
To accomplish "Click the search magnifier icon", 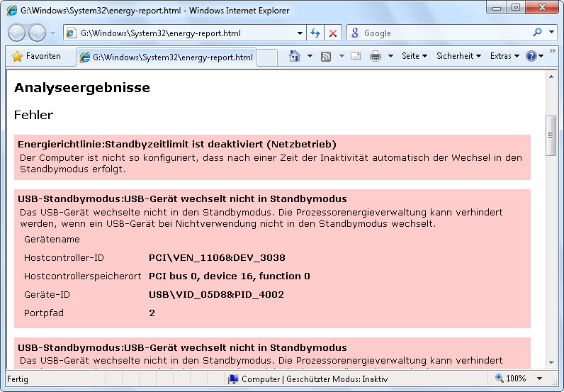I will (537, 33).
